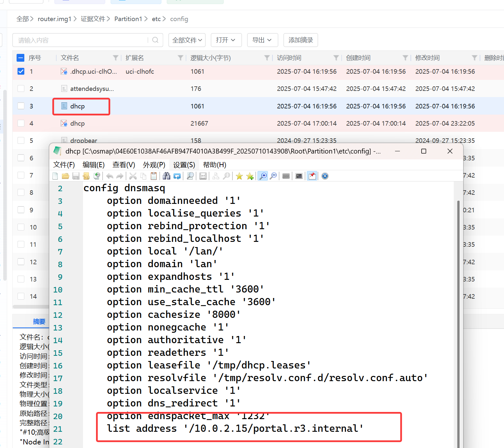Open the filter funnel for 访问时间 column

point(336,58)
